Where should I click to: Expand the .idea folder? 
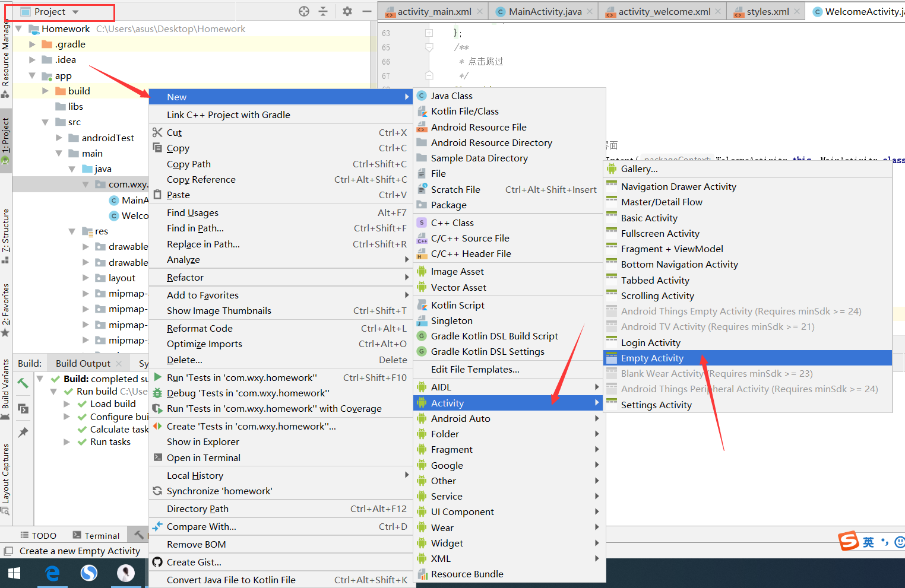point(33,59)
